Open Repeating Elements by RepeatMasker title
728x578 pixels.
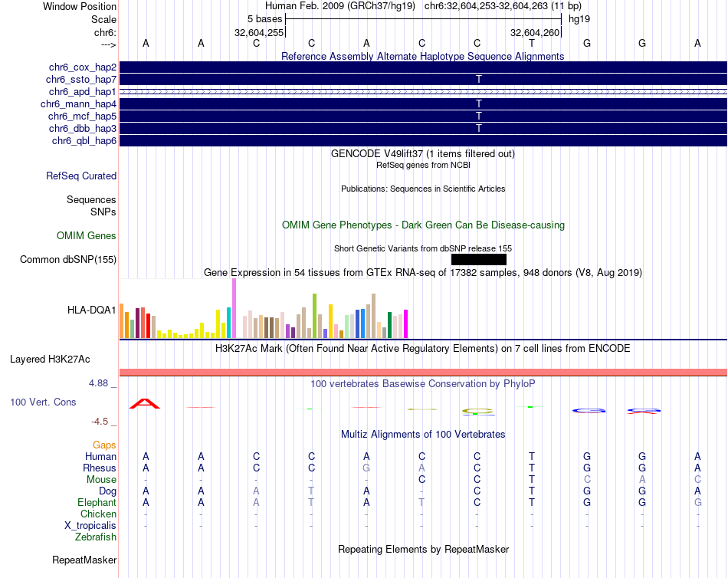point(424,549)
